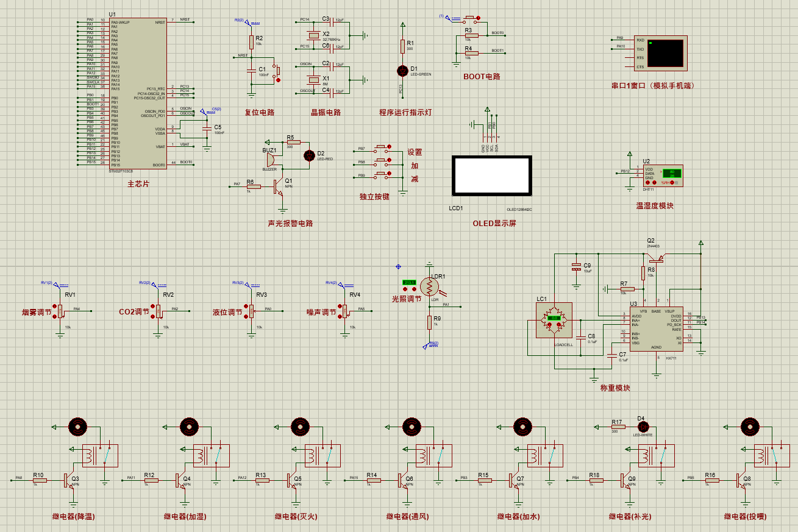Click the D1 green LED symbol
This screenshot has height=532, width=798.
[x=402, y=70]
